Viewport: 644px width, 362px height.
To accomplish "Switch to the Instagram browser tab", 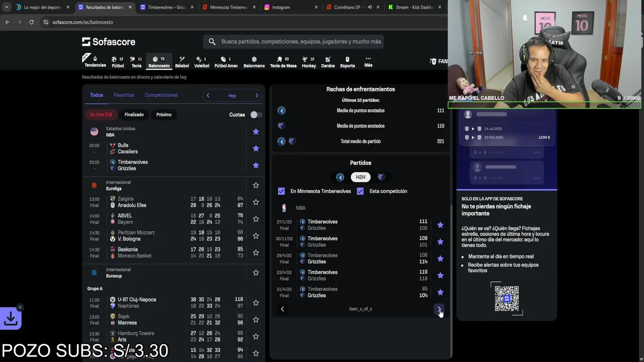I will click(x=292, y=7).
